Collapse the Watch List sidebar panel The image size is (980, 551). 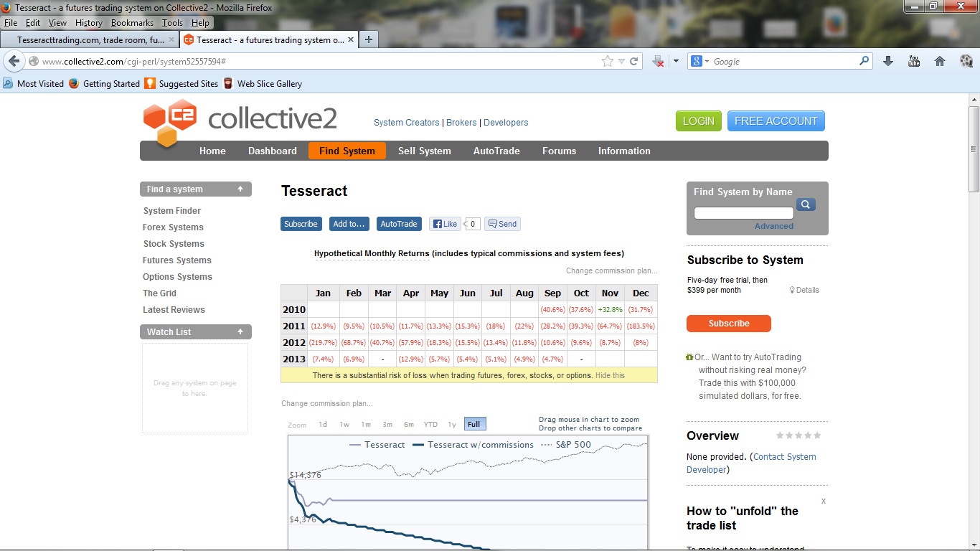coord(240,331)
